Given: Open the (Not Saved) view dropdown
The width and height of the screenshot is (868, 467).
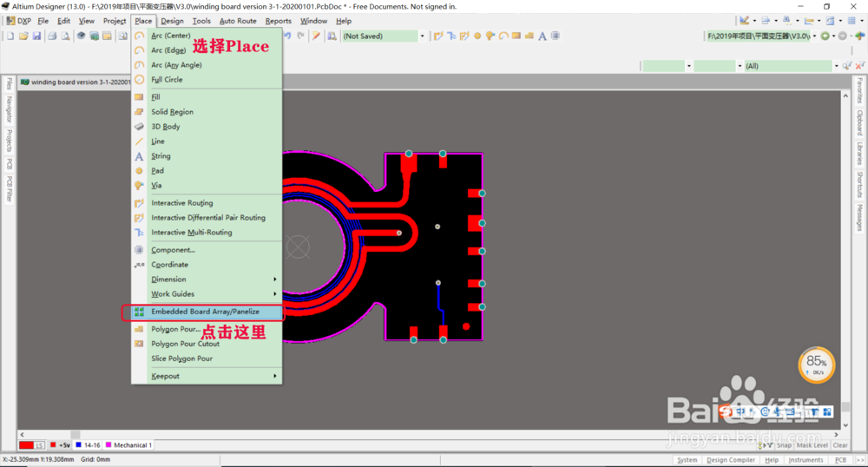Looking at the screenshot, I should click(423, 36).
